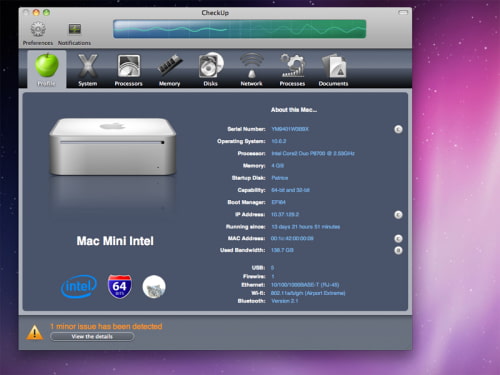Viewport: 500px width, 375px height.
Task: Click the About this Mac heading
Action: (294, 110)
